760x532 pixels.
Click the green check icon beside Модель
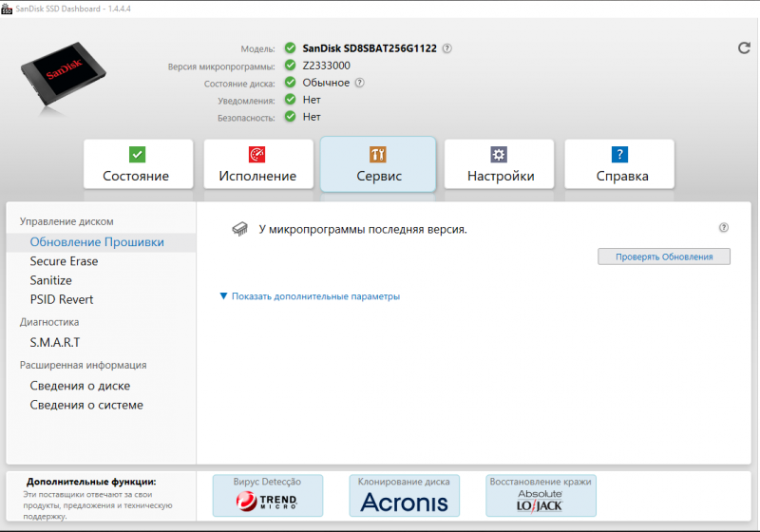click(x=291, y=47)
